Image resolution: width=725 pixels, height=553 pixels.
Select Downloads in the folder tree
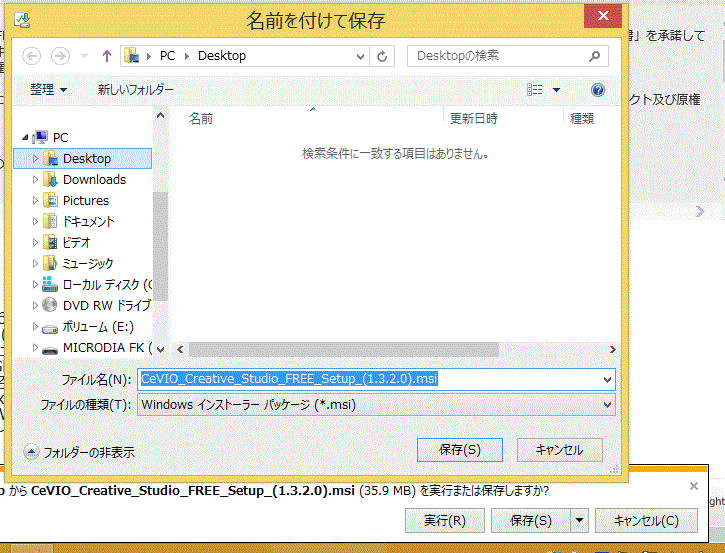[x=94, y=179]
